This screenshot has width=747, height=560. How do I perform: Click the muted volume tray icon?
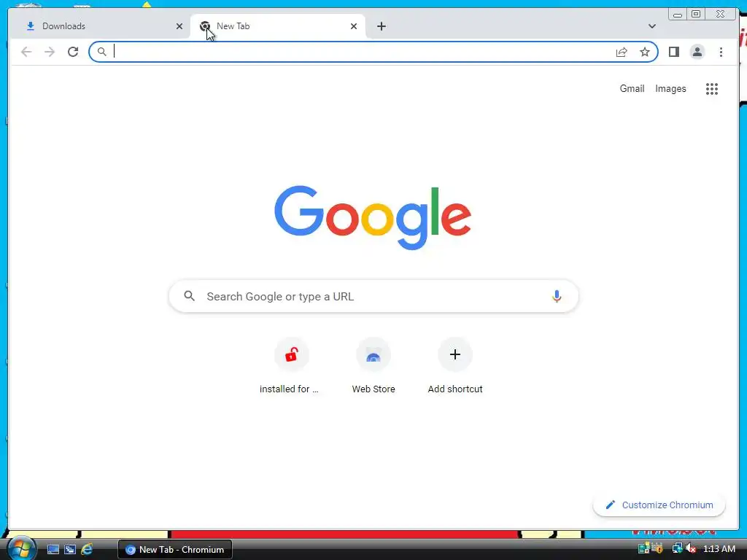[x=691, y=548]
